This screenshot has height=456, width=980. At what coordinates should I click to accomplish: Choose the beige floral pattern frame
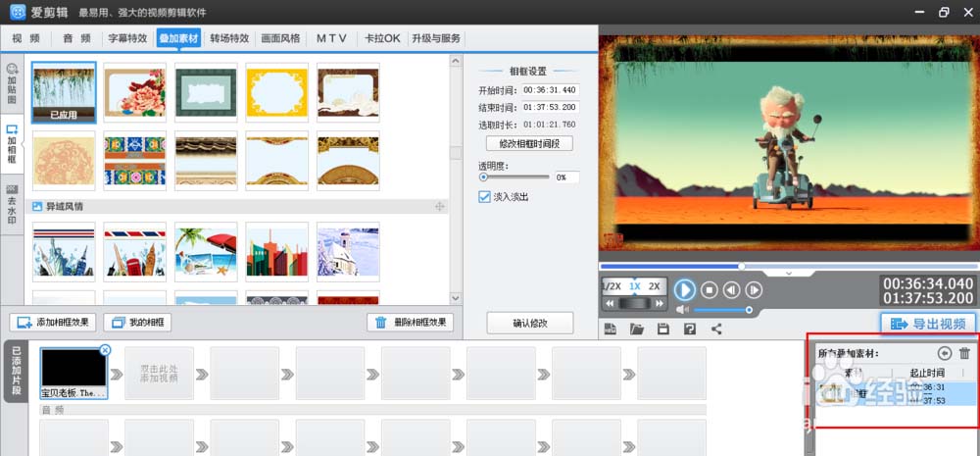[x=64, y=161]
